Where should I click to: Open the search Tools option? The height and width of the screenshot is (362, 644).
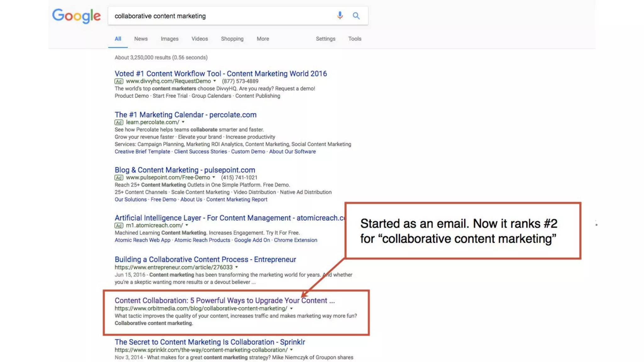(354, 39)
